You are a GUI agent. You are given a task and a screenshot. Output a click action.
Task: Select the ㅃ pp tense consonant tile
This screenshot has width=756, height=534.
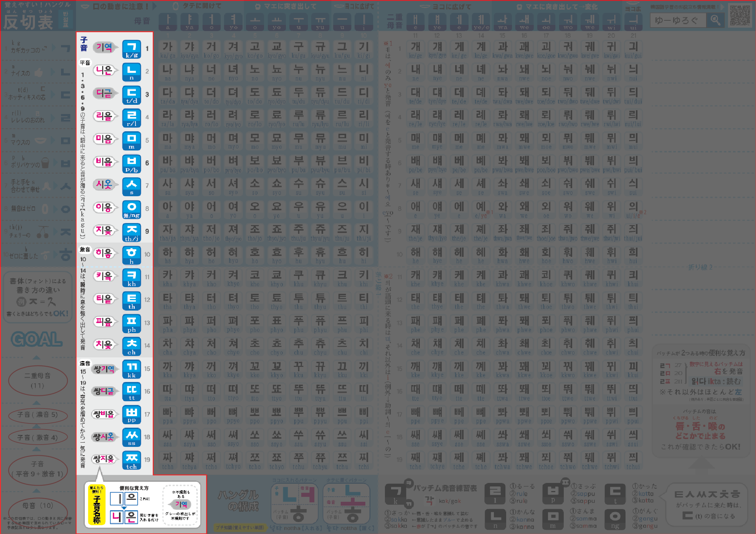point(132,415)
